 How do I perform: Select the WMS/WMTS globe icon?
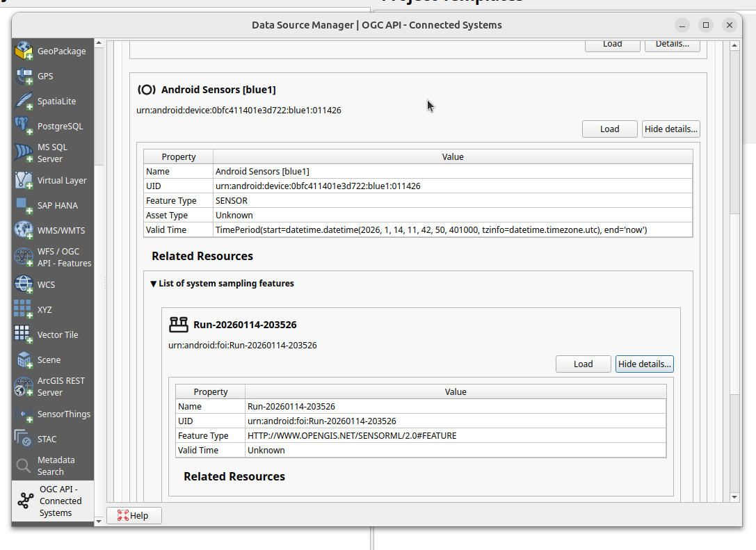pyautogui.click(x=24, y=230)
